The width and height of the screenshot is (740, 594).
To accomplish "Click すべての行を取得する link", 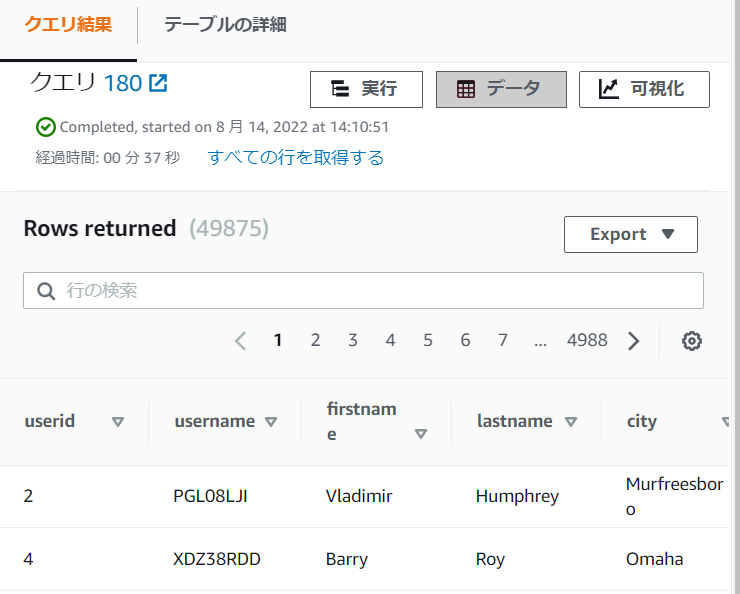I will (x=295, y=157).
